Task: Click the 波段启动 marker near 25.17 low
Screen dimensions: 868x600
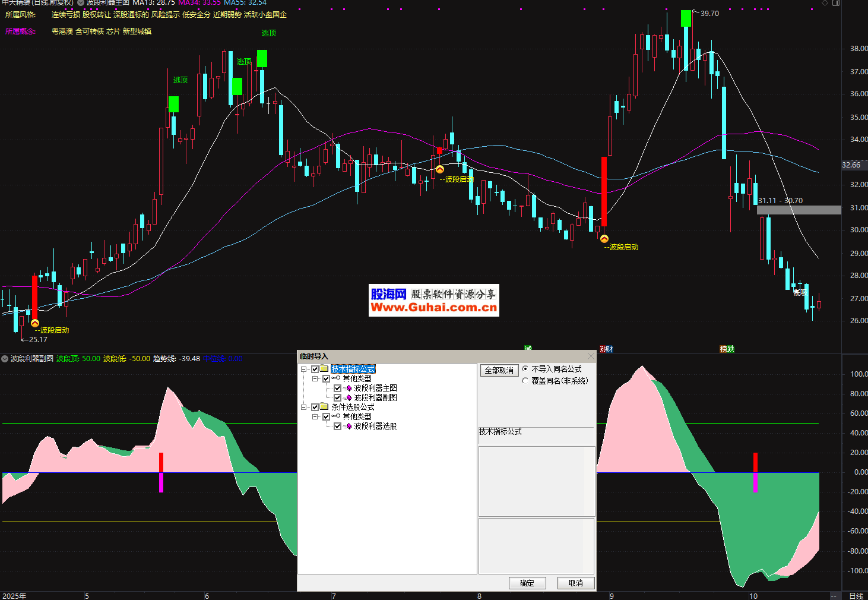Action: [35, 323]
